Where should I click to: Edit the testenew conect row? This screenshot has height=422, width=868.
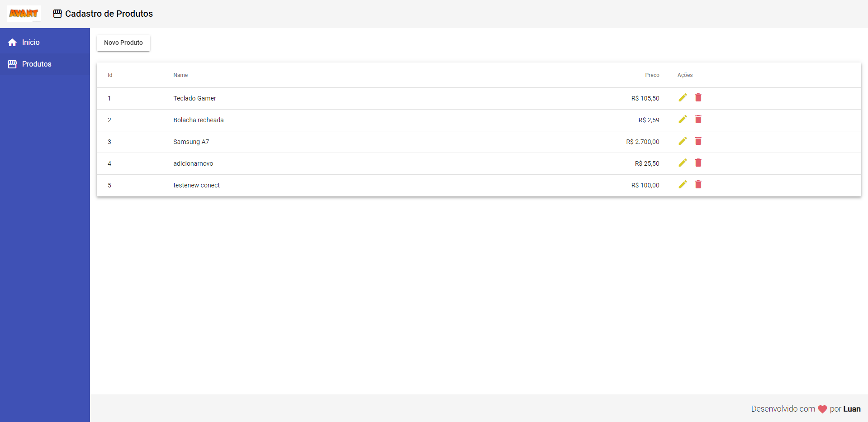pyautogui.click(x=683, y=185)
